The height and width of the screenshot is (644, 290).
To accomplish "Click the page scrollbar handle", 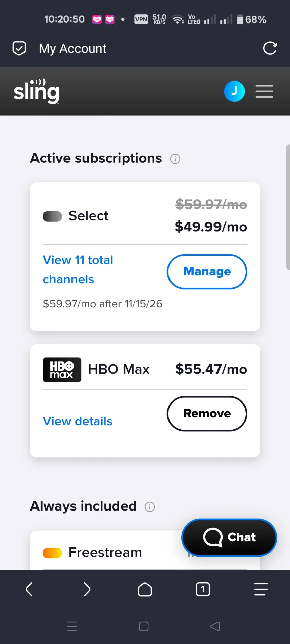I will point(288,207).
